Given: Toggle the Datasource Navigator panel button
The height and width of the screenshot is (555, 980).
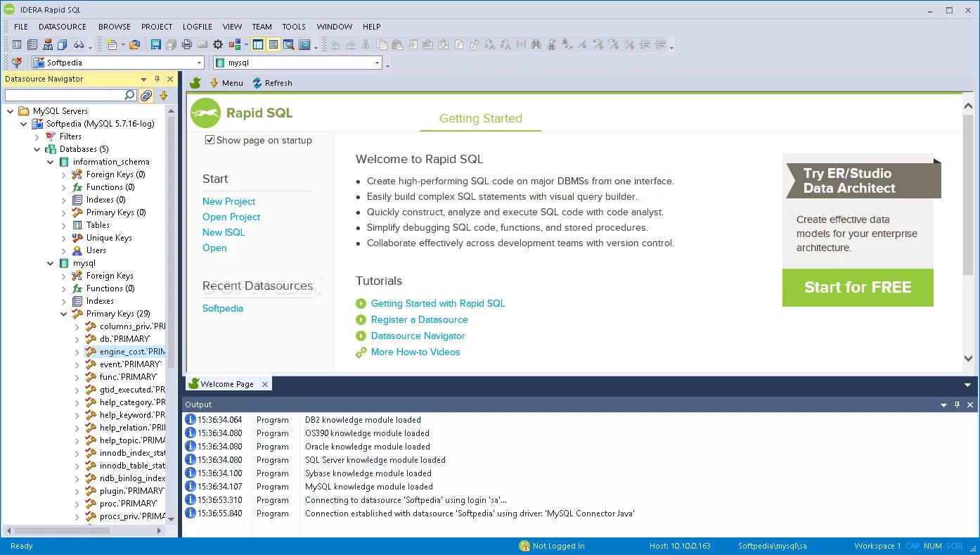Looking at the screenshot, I should (x=257, y=44).
